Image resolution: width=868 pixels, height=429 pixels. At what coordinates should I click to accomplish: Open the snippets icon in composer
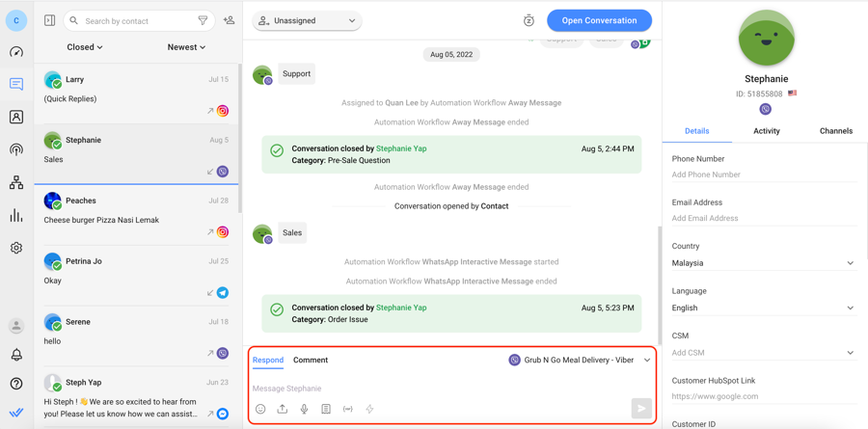326,409
